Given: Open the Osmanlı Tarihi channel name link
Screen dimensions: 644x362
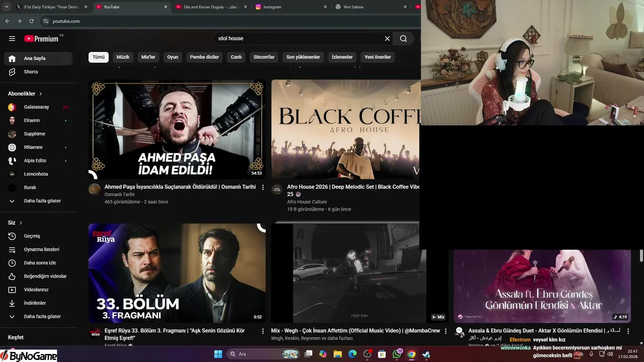Looking at the screenshot, I should 119,195.
